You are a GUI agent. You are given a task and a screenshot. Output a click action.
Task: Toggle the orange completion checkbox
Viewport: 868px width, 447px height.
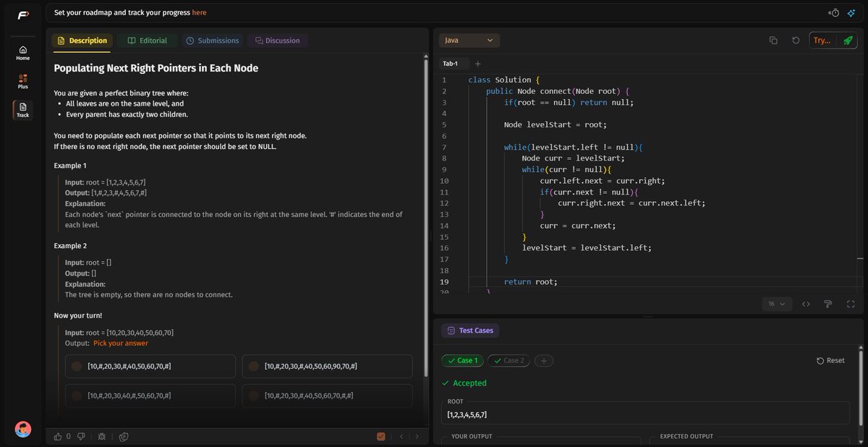point(381,436)
